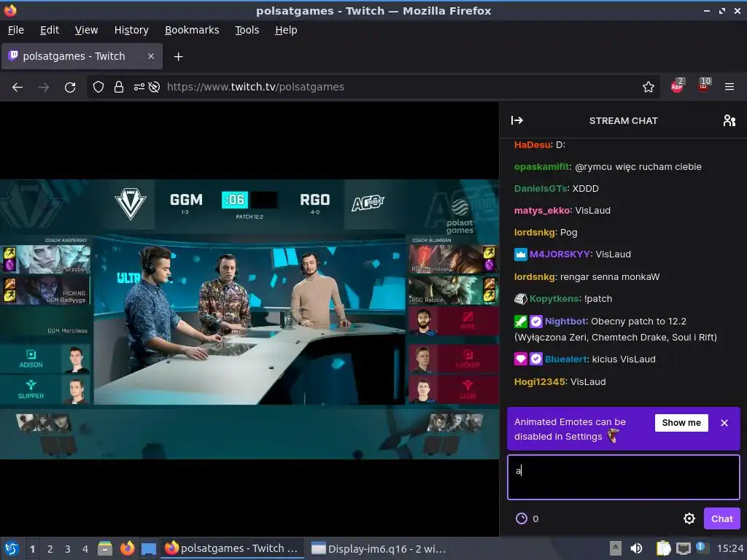Focus the chat message input box
Screen dimensions: 747x560
pos(624,477)
